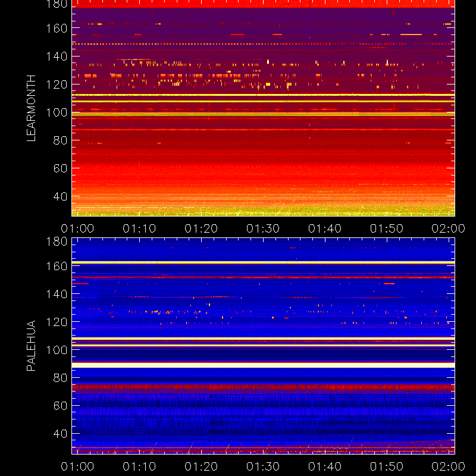Click Learmonth plot's 01:40 time label

(325, 228)
